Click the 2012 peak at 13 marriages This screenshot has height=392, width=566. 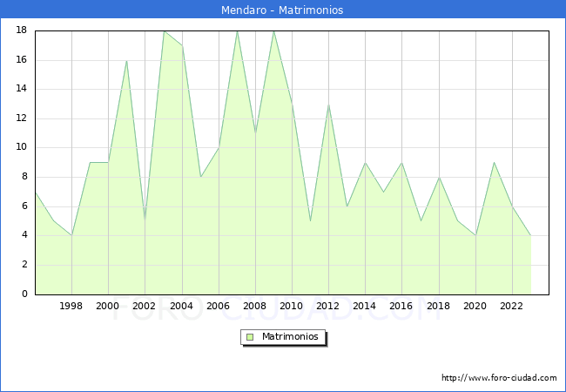328,105
